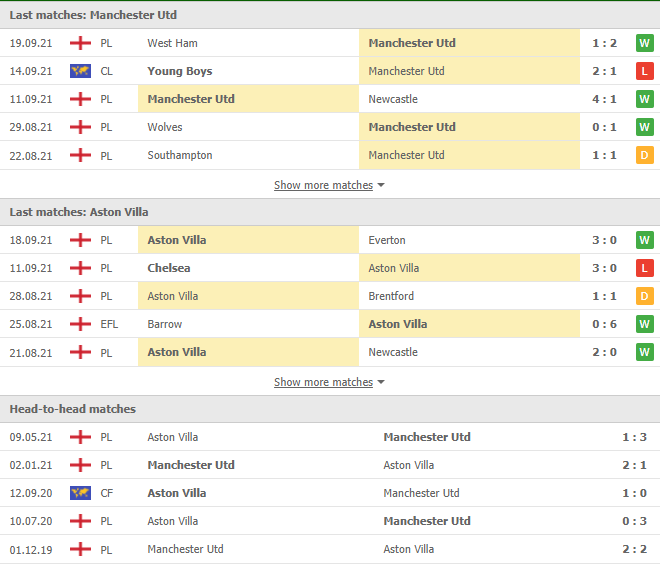Viewport: 660px width, 564px height.
Task: Click the 0 : 6 score for Barrow match
Action: (604, 324)
